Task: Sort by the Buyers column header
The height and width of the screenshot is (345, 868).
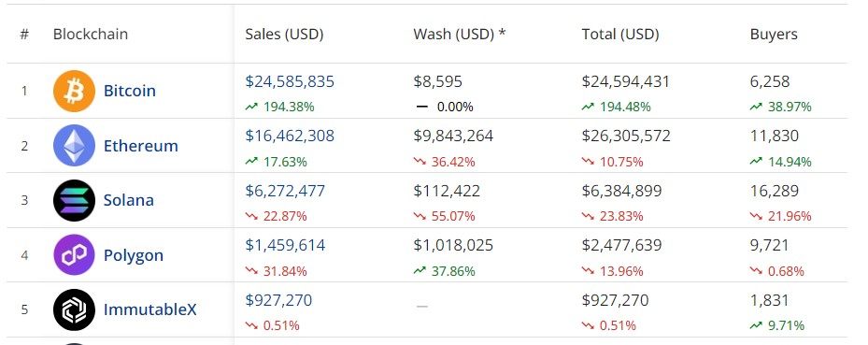Action: pyautogui.click(x=774, y=35)
